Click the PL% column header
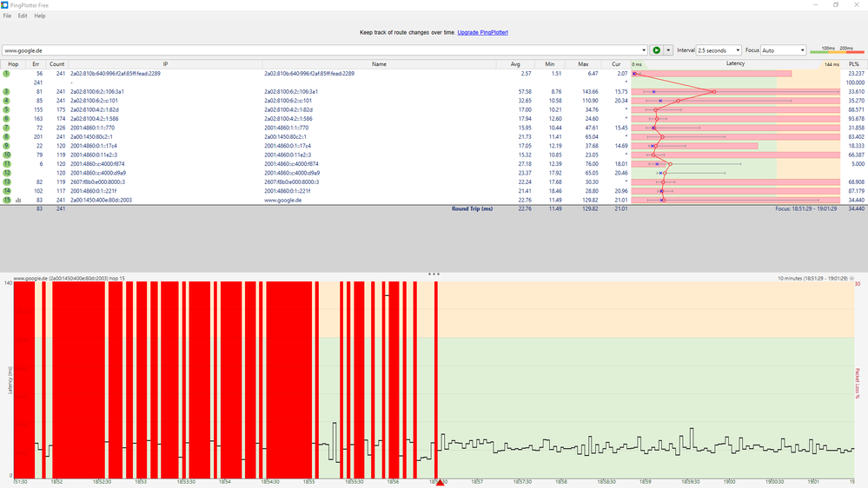This screenshot has width=868, height=488. [853, 64]
